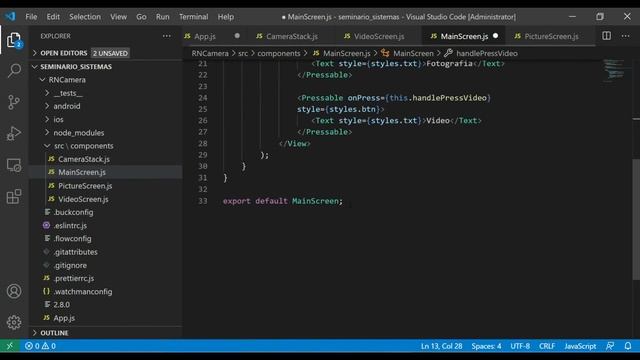640x360 pixels.
Task: Open the Help menu
Action: [x=226, y=17]
